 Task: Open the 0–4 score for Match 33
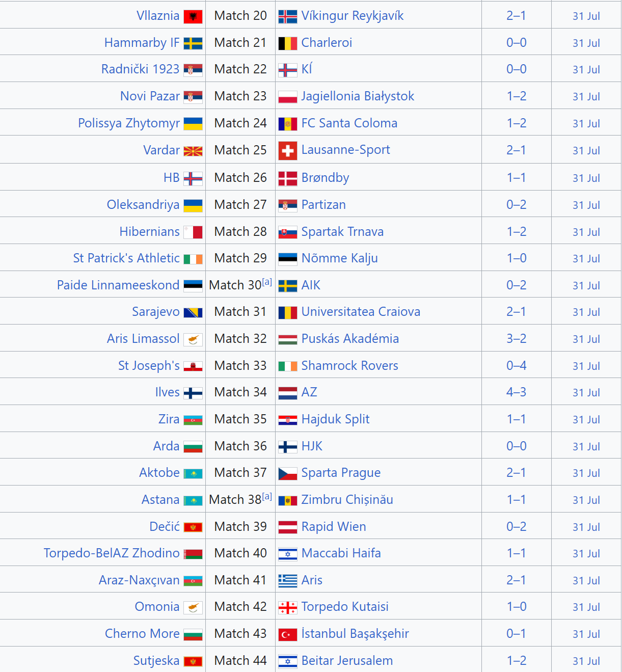coord(517,365)
